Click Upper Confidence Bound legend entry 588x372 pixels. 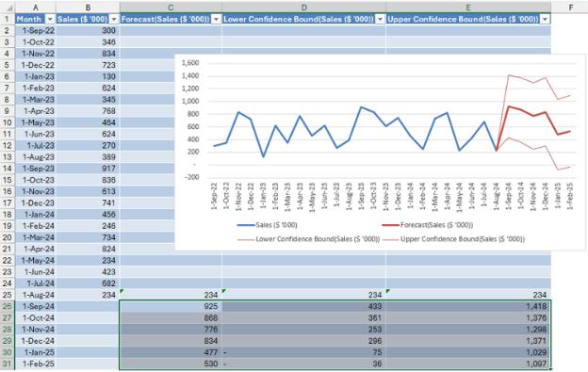[x=453, y=239]
